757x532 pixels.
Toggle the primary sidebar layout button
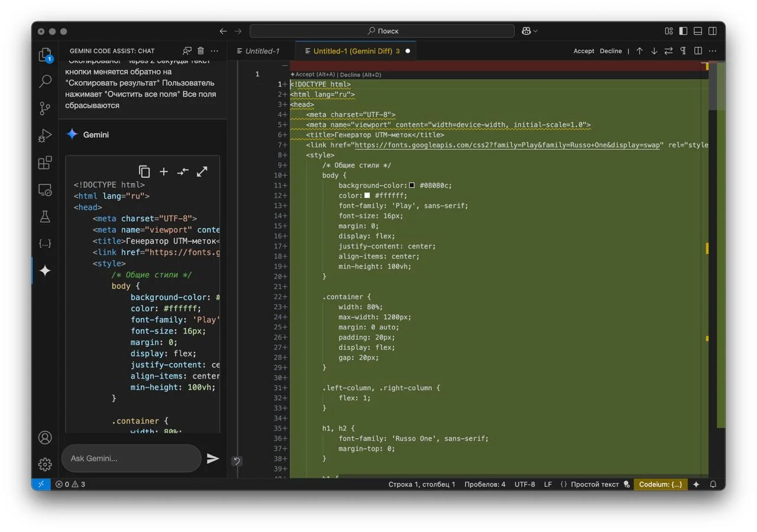click(683, 31)
